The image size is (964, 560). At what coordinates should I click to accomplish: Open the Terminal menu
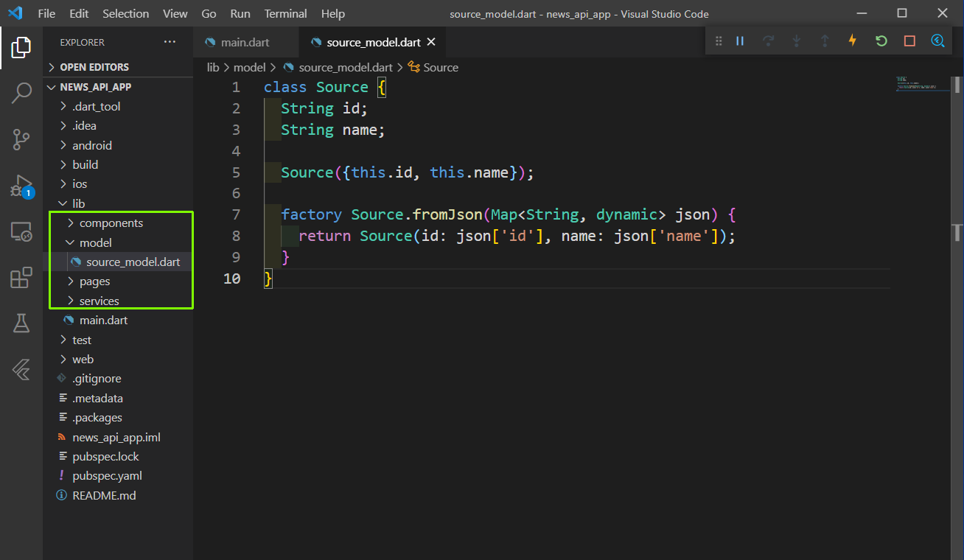click(286, 13)
